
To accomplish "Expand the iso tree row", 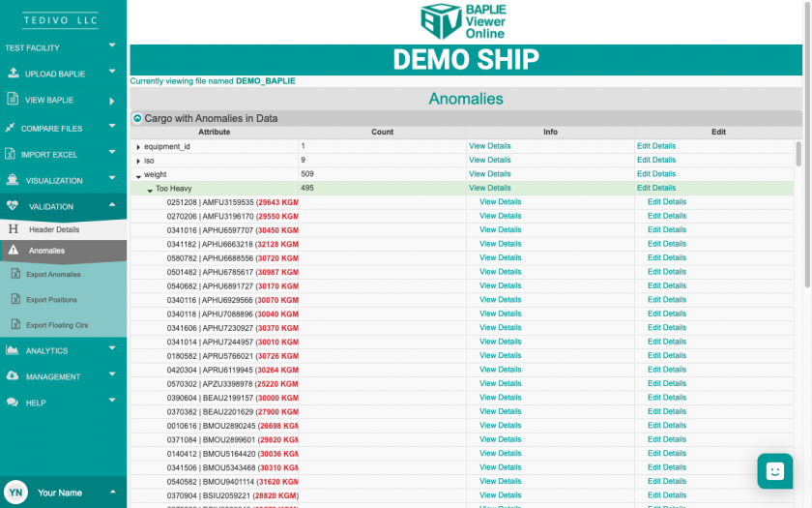I will click(x=138, y=162).
